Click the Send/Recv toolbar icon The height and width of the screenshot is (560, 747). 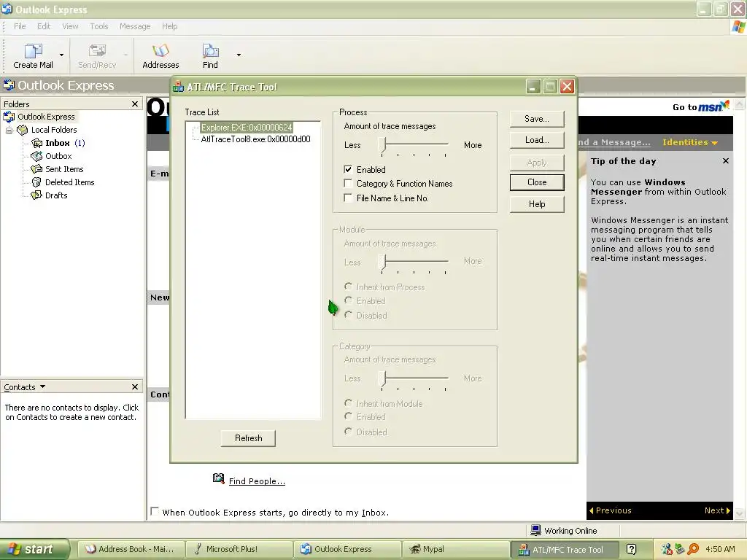point(97,50)
